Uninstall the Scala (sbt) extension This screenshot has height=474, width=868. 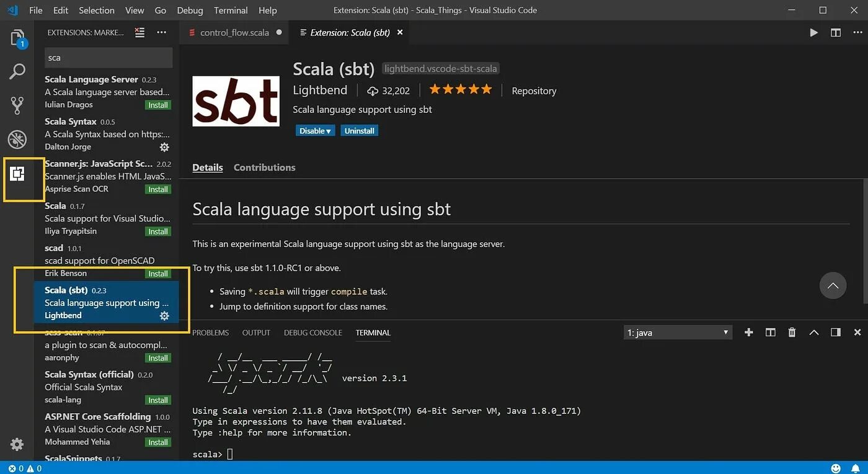click(360, 131)
